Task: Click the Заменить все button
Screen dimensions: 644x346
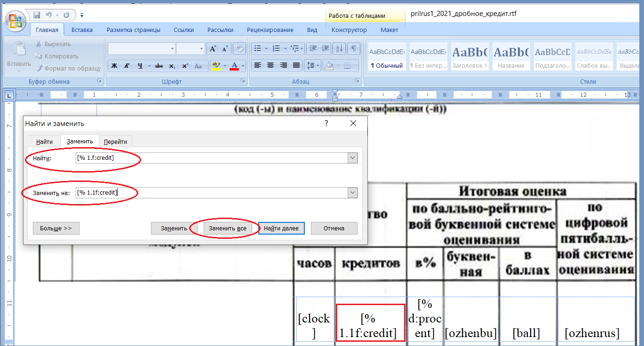Action: [228, 228]
